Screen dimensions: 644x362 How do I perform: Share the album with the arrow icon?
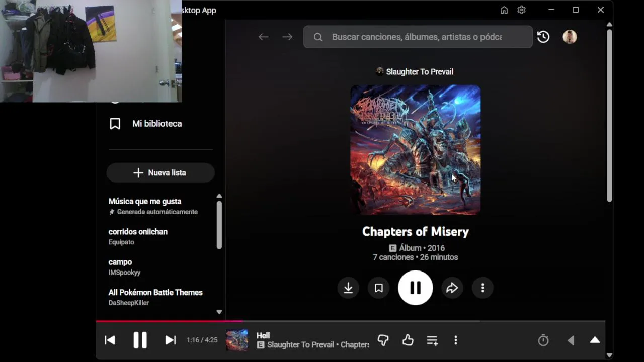452,288
